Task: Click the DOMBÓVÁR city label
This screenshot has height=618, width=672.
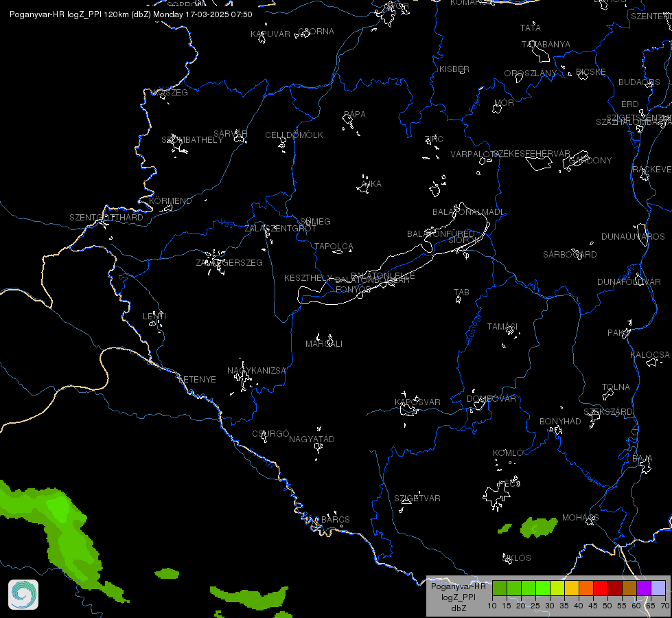Action: pyautogui.click(x=491, y=399)
